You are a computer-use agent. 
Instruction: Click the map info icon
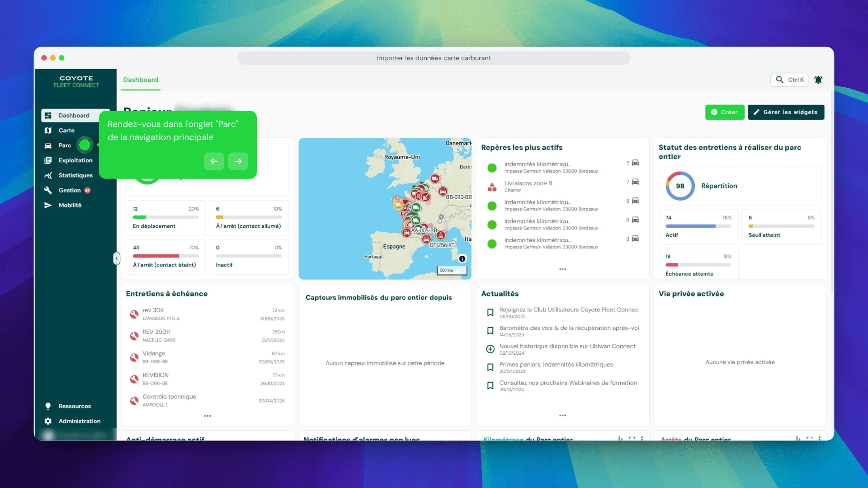[462, 259]
